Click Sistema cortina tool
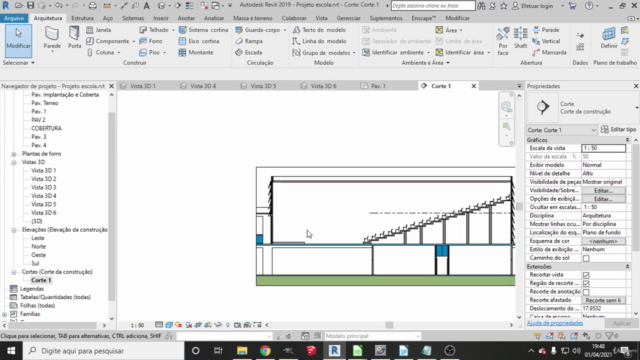This screenshot has height=360, width=640. click(x=204, y=30)
